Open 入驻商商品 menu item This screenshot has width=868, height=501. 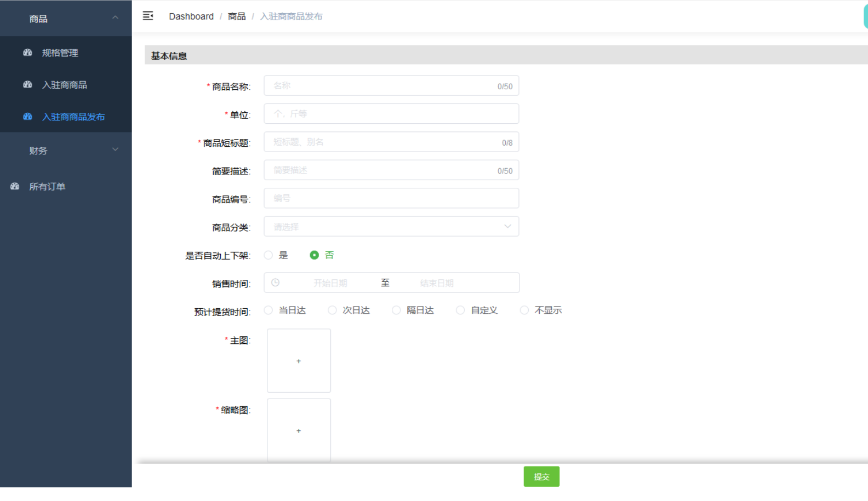(x=66, y=84)
